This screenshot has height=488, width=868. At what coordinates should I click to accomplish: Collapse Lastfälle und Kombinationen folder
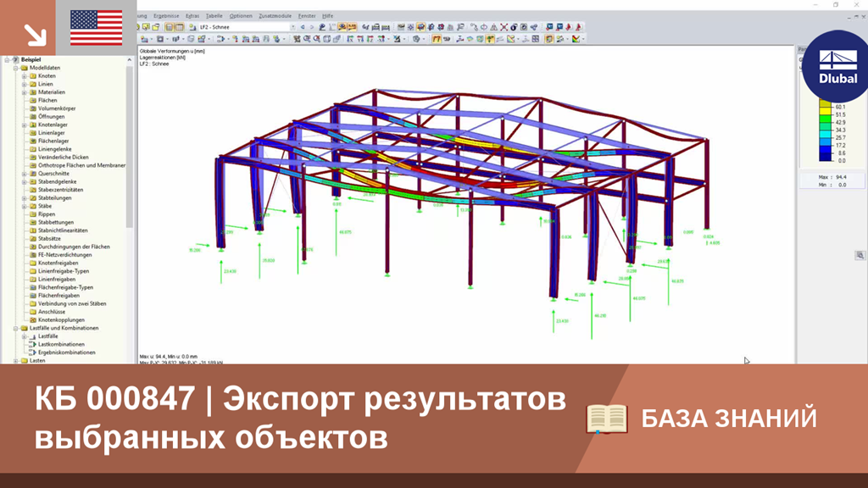[16, 328]
